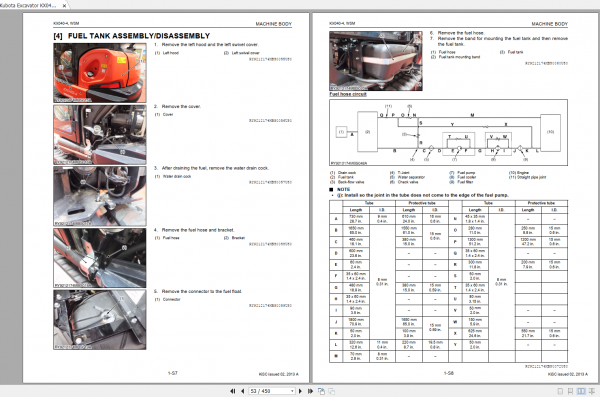The image size is (600, 397).
Task: Click the MACHINE BODY header on right page
Action: tap(549, 24)
